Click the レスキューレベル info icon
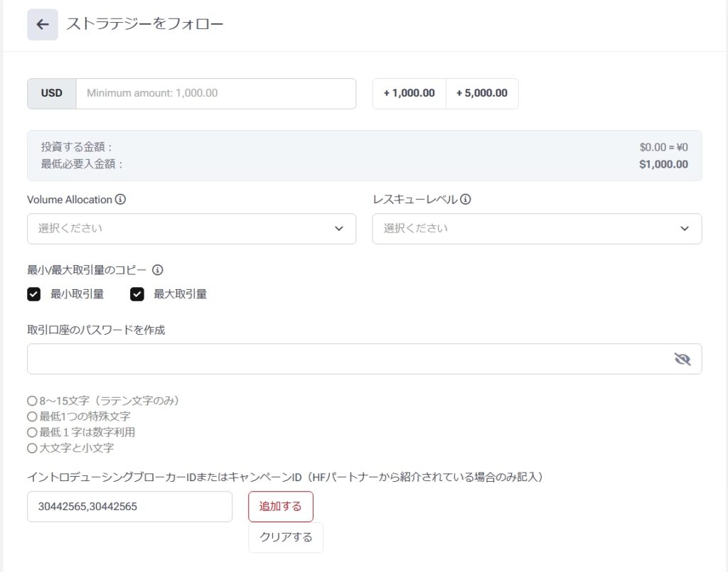Viewport: 728px width, 572px height. (466, 200)
